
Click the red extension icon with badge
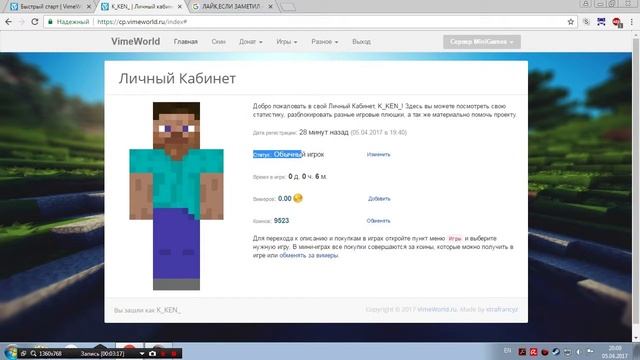point(617,22)
